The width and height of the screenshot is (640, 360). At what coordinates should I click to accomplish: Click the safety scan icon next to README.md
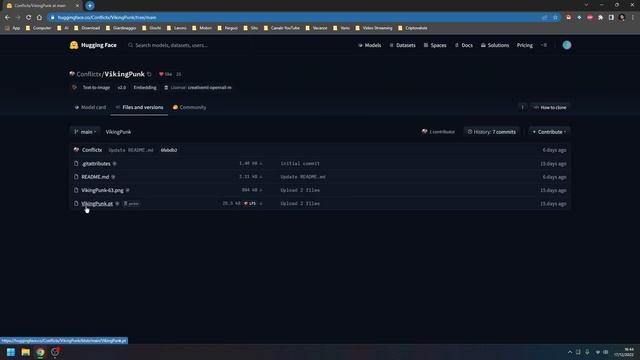[x=113, y=177]
